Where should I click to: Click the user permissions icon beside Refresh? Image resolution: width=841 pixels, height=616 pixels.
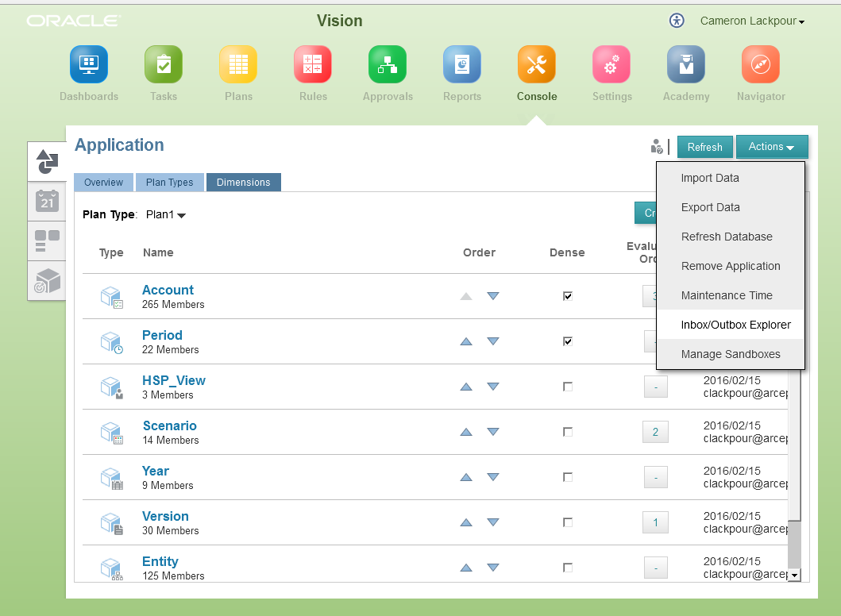(x=657, y=146)
